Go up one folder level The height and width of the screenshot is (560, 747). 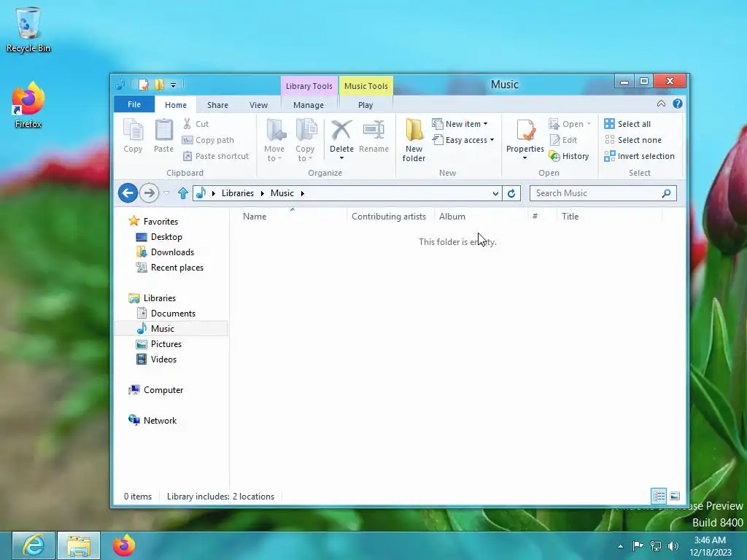(183, 192)
